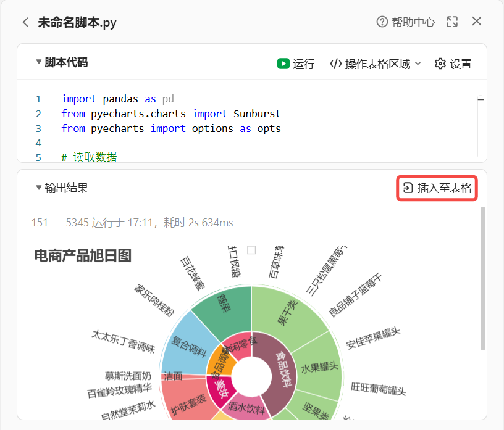This screenshot has height=430, width=504.
Task: Click the 慕斯洗面奶 label
Action: pos(128,376)
